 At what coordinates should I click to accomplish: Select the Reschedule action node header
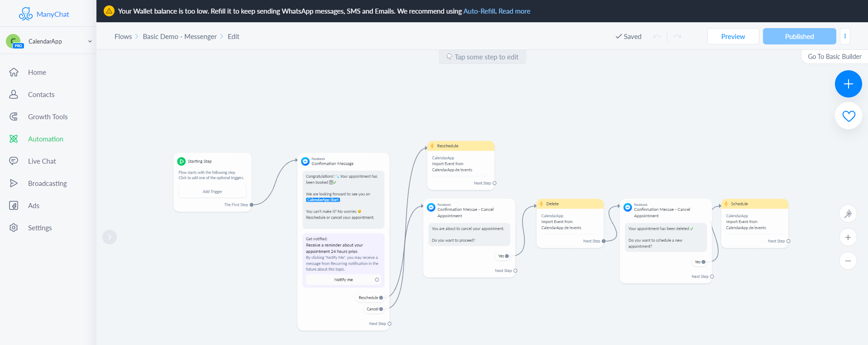pyautogui.click(x=461, y=146)
